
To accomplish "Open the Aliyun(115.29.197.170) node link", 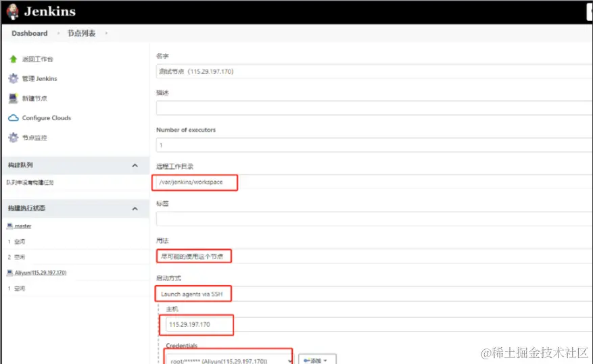I will coord(41,272).
